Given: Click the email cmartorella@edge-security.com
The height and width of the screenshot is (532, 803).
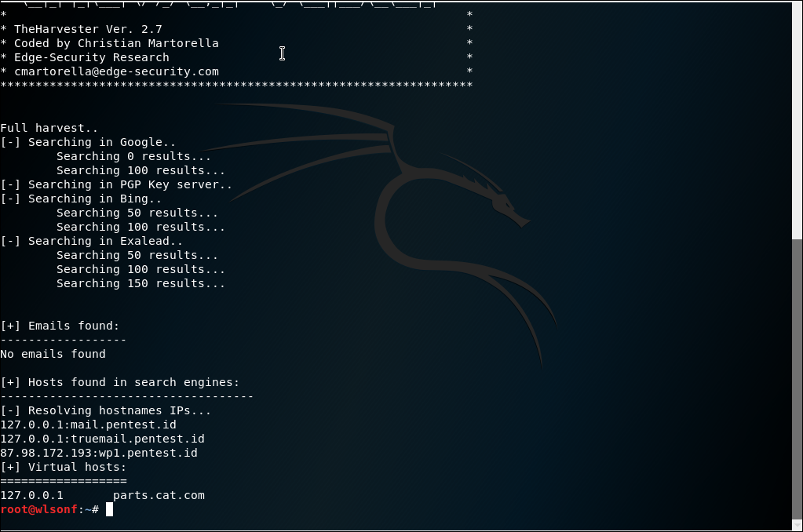Looking at the screenshot, I should 116,71.
